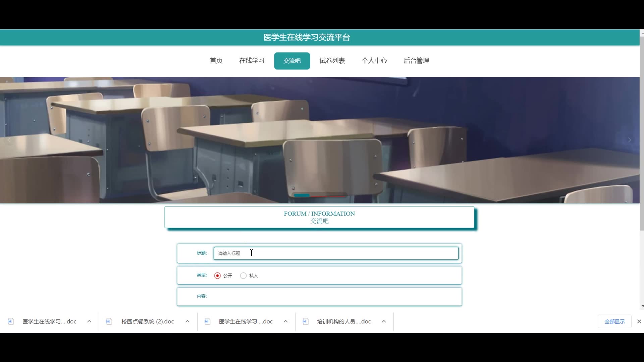Expand options for 培训机构的人员 download

(x=384, y=321)
